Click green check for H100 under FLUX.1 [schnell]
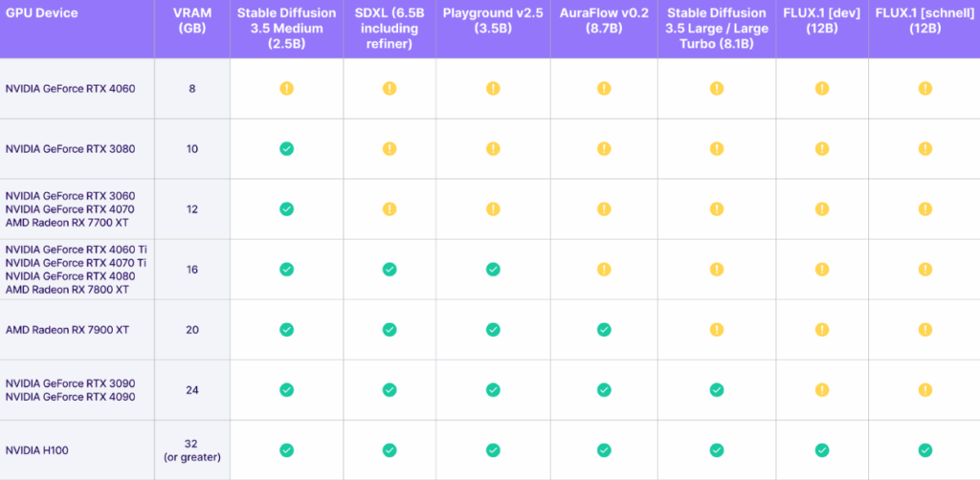The height and width of the screenshot is (480, 980). click(925, 450)
